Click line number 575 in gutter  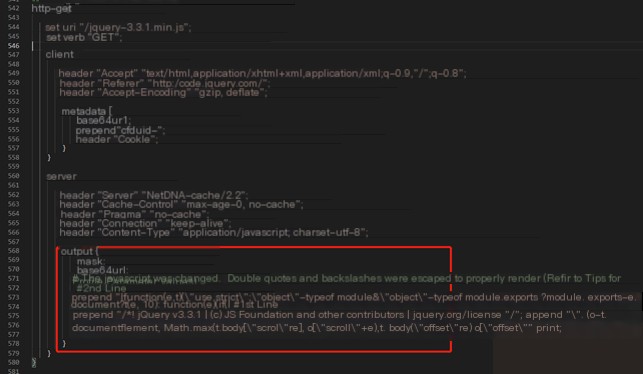(x=14, y=316)
